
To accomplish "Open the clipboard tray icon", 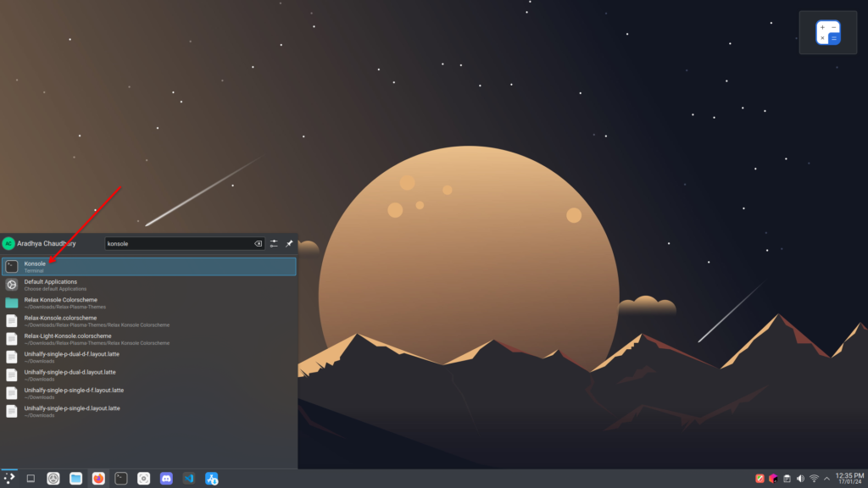I will click(x=787, y=479).
